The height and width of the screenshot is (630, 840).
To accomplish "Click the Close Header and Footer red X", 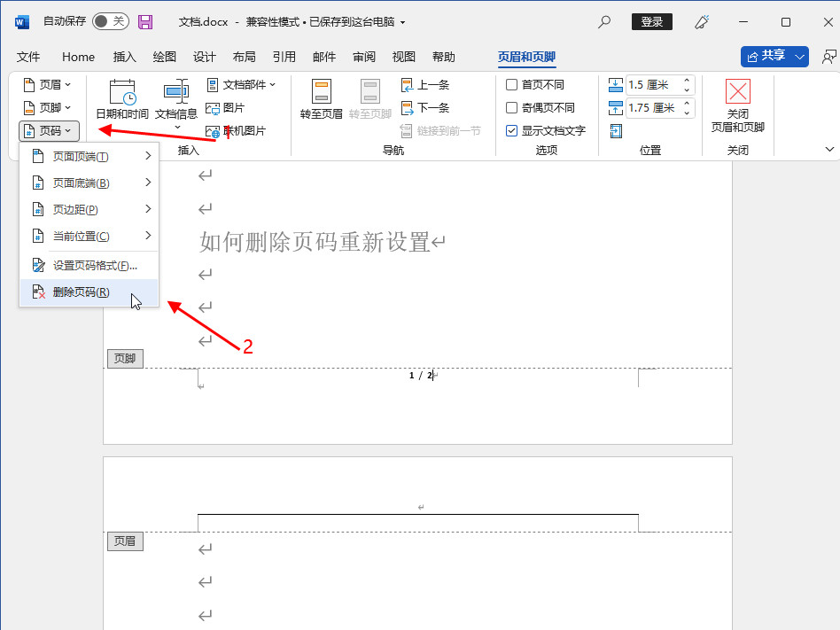I will click(737, 92).
